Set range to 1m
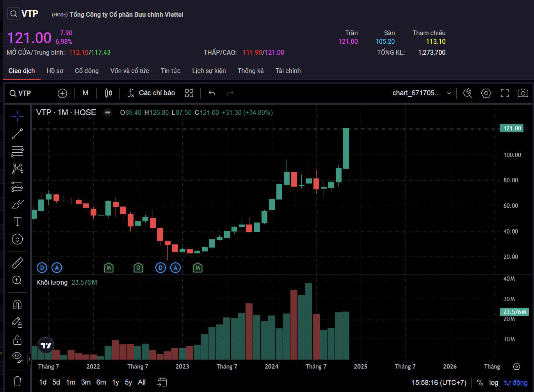 71,382
